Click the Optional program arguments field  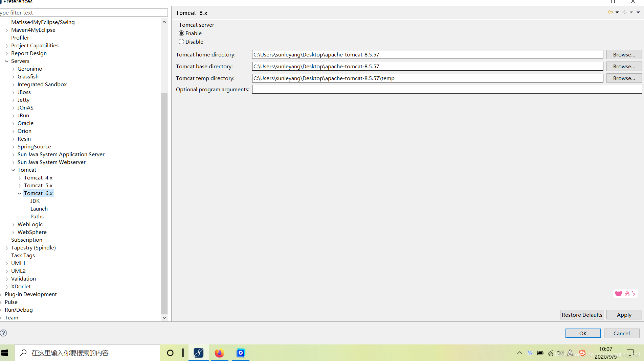point(447,89)
